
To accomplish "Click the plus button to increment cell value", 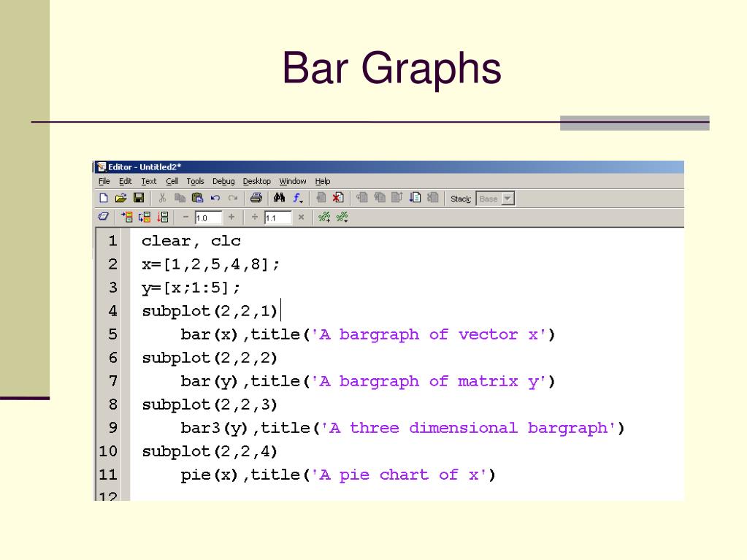I will pyautogui.click(x=231, y=217).
